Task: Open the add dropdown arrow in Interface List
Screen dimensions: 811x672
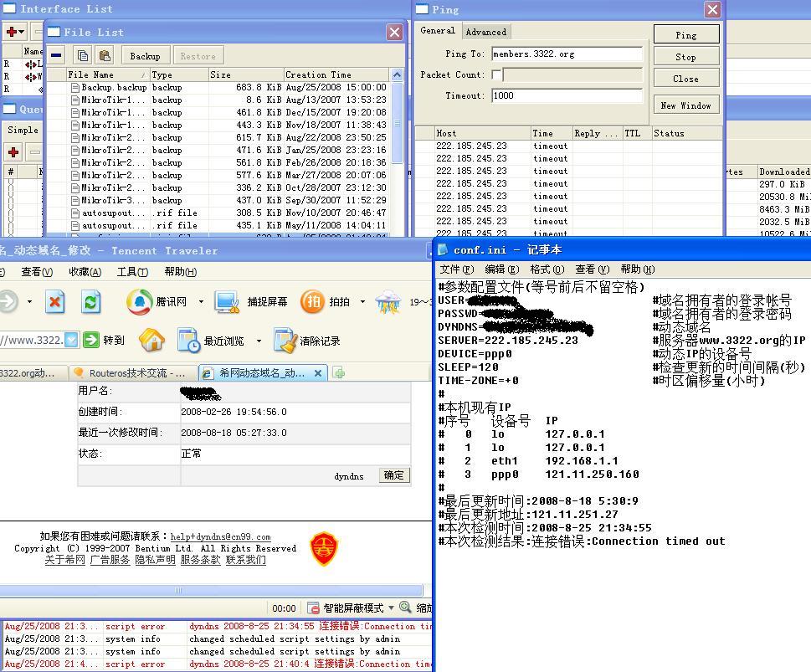Action: 21,32
